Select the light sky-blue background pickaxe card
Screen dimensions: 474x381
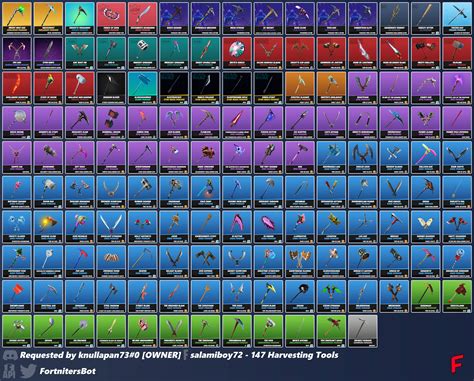(457, 18)
